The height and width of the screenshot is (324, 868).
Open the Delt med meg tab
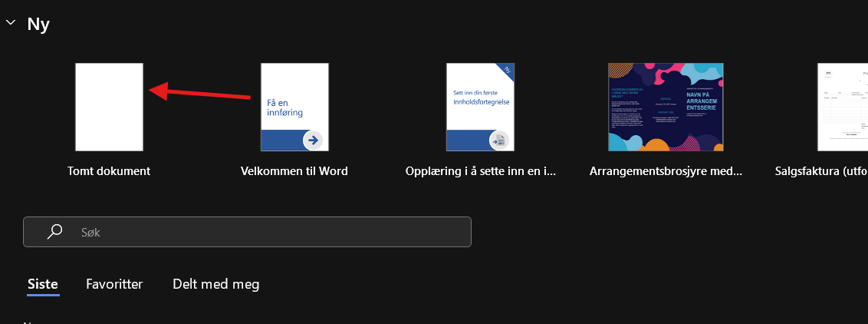pyautogui.click(x=216, y=284)
